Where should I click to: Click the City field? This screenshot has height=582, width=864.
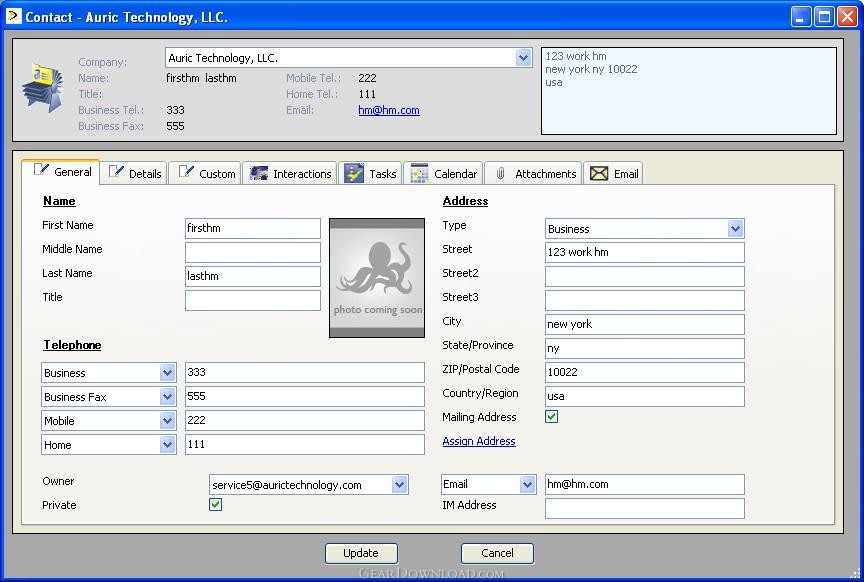[x=645, y=324]
